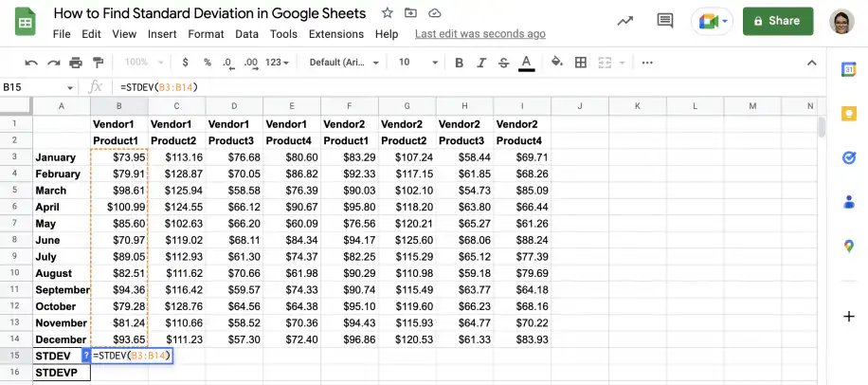Screen dimensions: 868x385
Task: Open the Insert menu
Action: tap(162, 34)
